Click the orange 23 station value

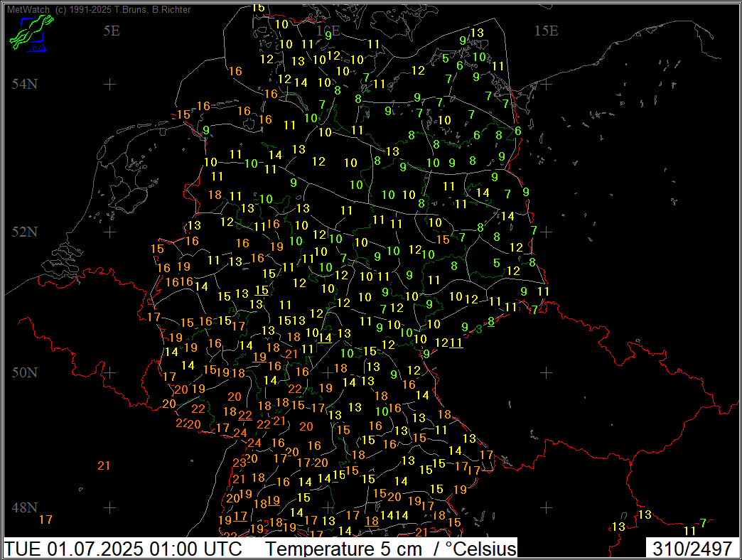click(x=239, y=463)
